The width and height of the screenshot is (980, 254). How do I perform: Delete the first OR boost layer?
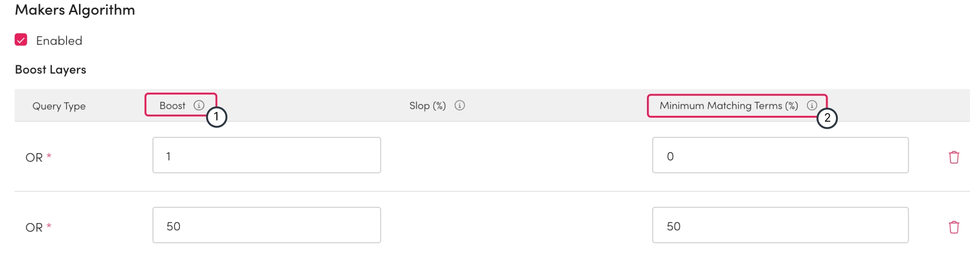[954, 157]
